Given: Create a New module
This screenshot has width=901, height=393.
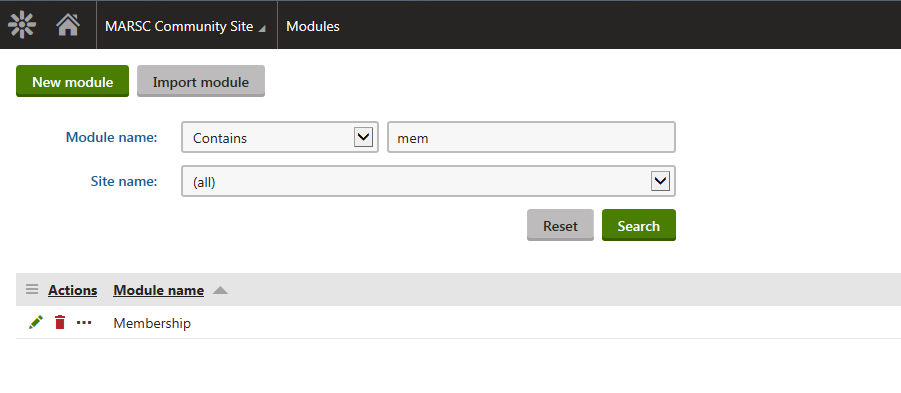Looking at the screenshot, I should coord(72,81).
